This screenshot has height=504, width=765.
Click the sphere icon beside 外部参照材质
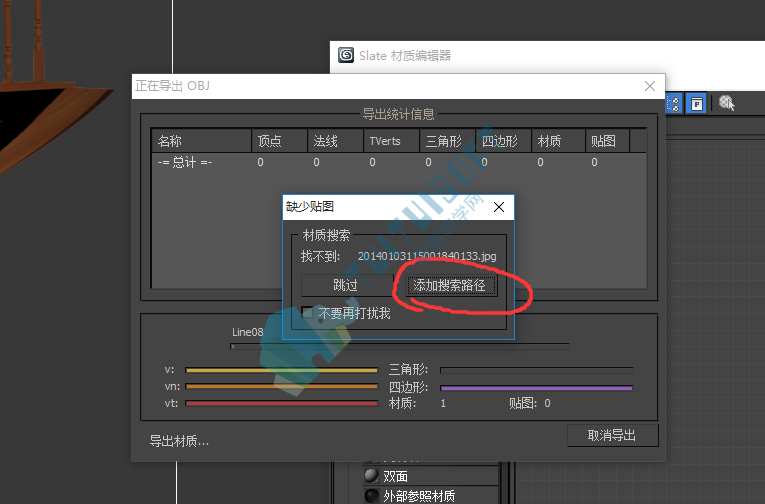371,496
